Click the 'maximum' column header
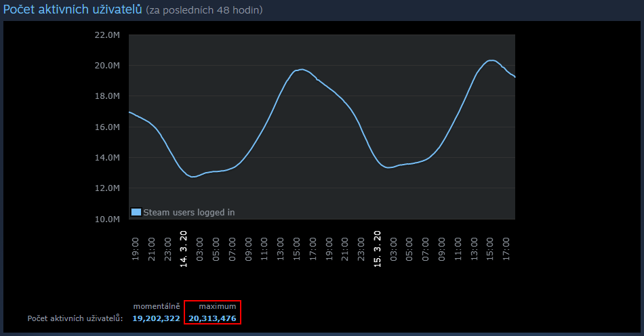644x336 pixels. pos(213,306)
